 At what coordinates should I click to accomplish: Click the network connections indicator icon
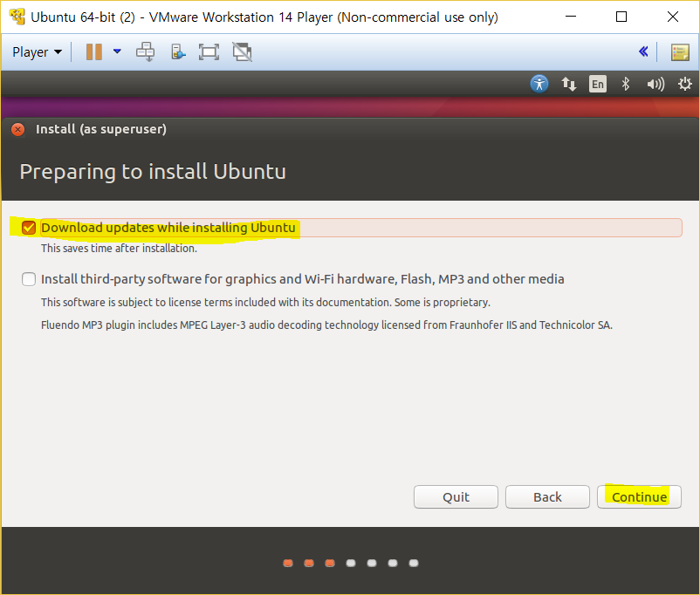[569, 84]
